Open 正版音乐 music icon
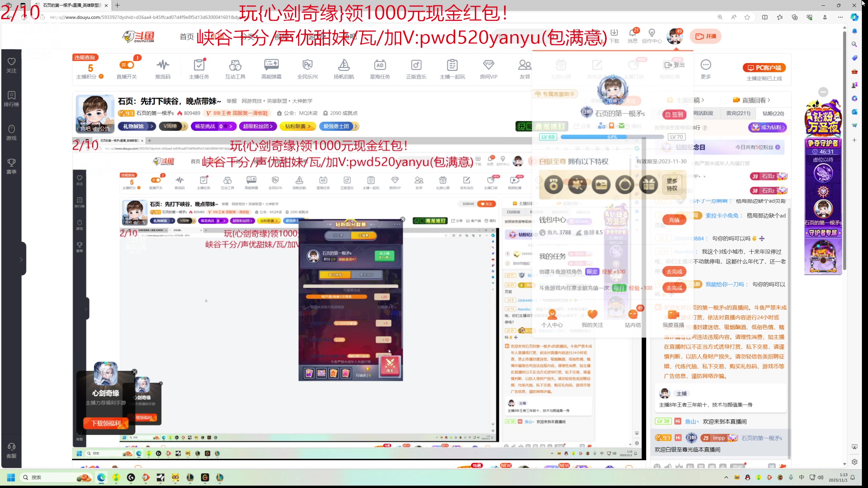The height and width of the screenshot is (488, 868). [416, 69]
